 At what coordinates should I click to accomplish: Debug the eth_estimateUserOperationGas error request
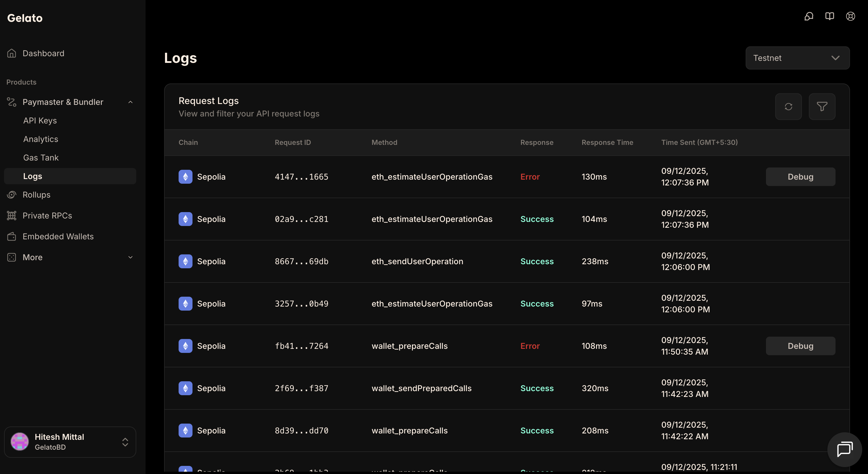[801, 177]
